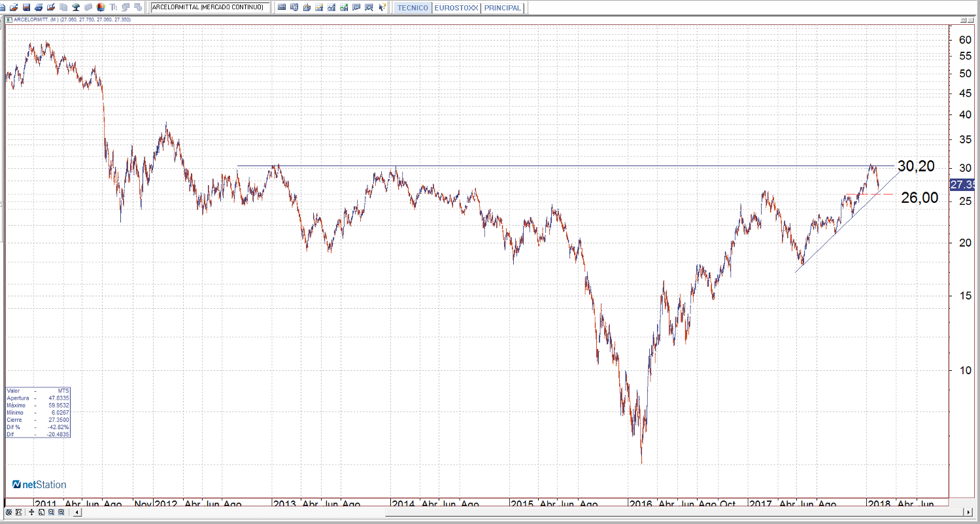Switch to the TECNICO tab
This screenshot has height=524, width=980.
pos(413,8)
